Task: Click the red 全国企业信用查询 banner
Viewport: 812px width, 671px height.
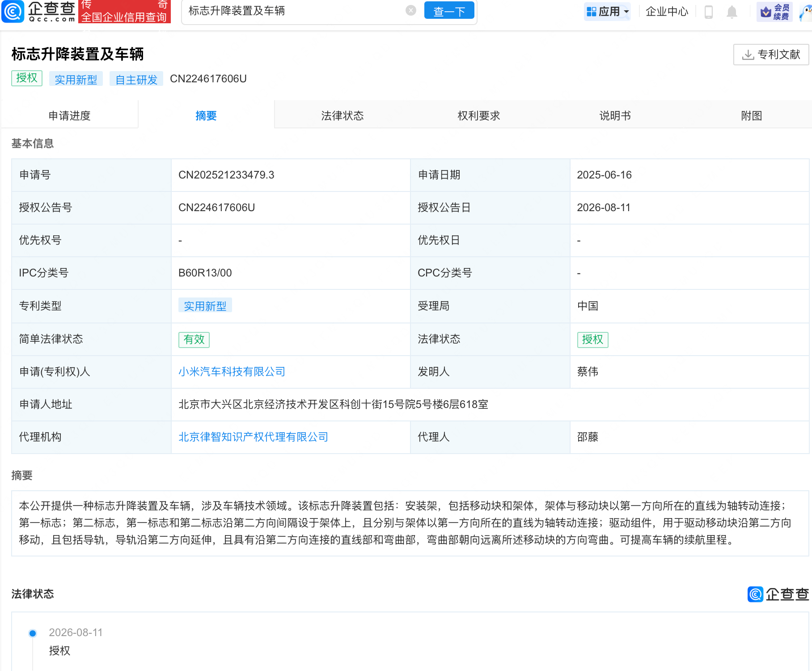Action: click(x=124, y=12)
